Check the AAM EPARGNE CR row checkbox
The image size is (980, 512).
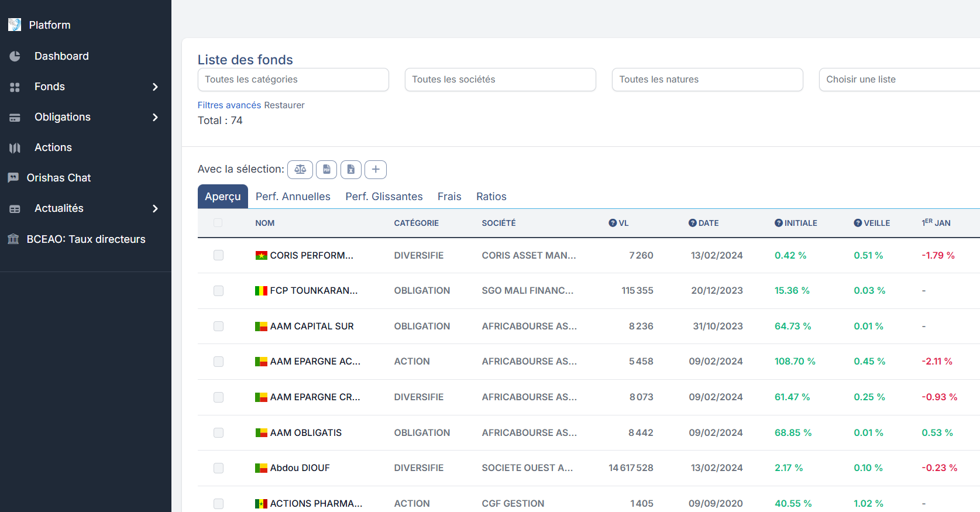[218, 397]
